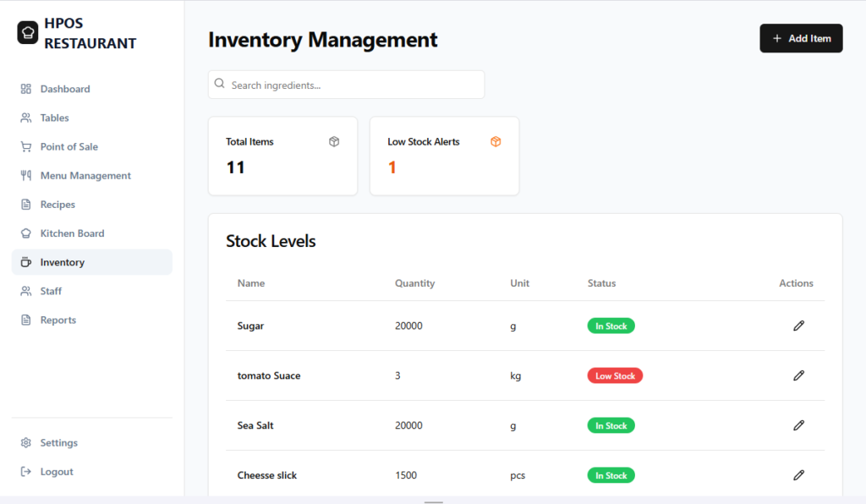Click the box icon on Total Items card
866x504 pixels.
[x=334, y=141]
